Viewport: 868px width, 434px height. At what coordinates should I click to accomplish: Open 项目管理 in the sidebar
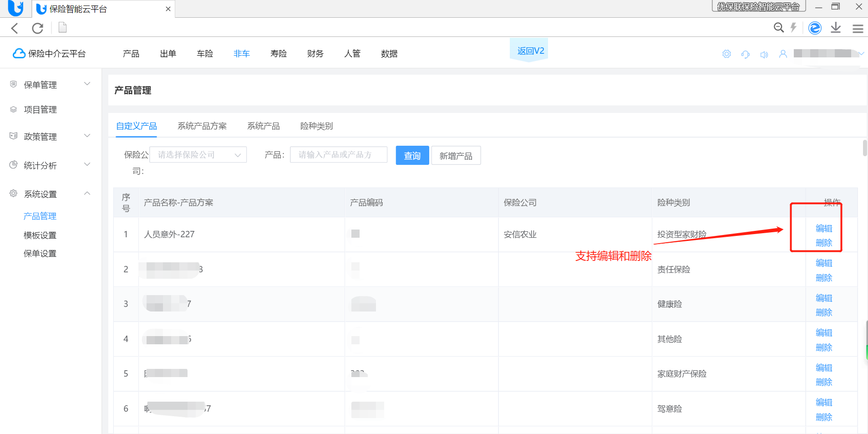coord(41,110)
